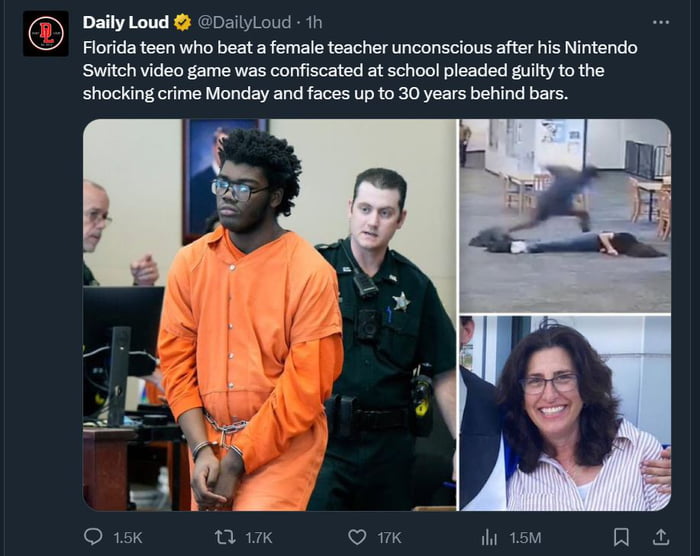Click the 1.7K reposts count
700x556 pixels.
[258, 537]
